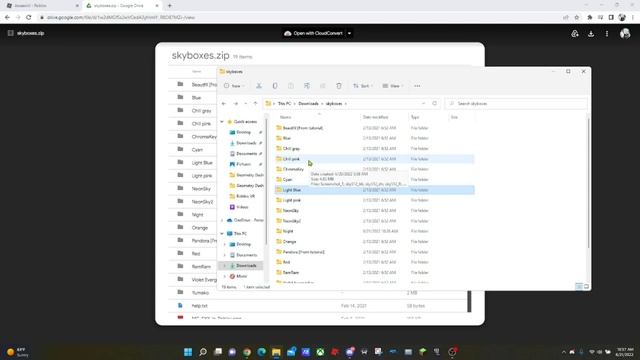This screenshot has height=360, width=640.
Task: Open the New dropdown in Explorer toolbar
Action: coord(234,86)
